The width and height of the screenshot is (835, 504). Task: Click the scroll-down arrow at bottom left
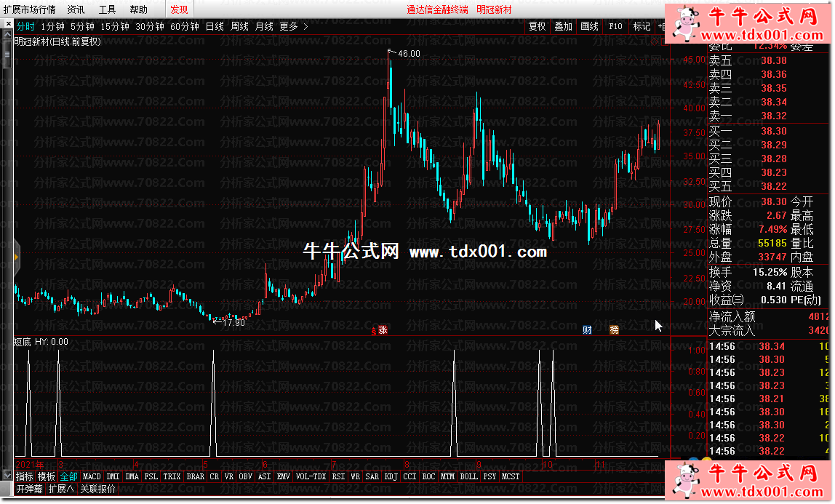pyautogui.click(x=7, y=474)
